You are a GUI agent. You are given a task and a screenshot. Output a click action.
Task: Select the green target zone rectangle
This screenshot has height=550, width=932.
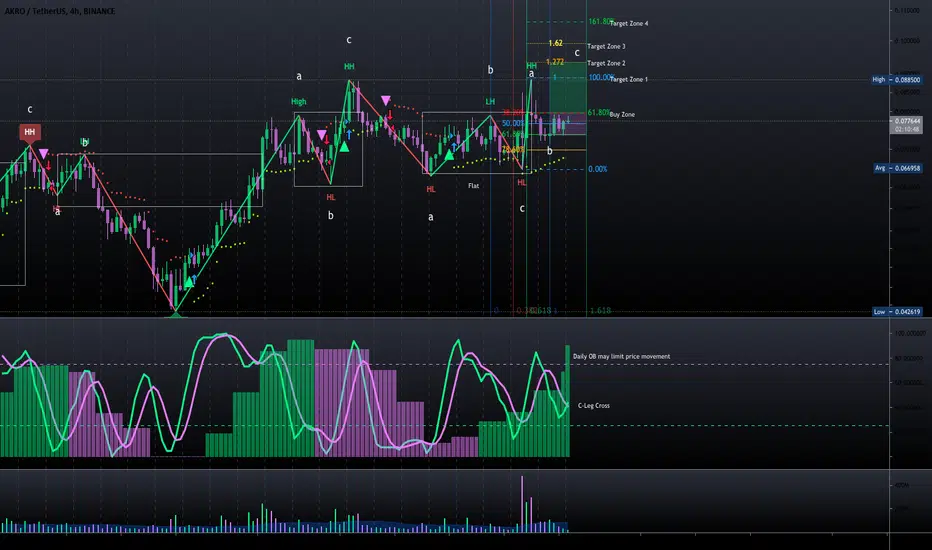point(568,88)
